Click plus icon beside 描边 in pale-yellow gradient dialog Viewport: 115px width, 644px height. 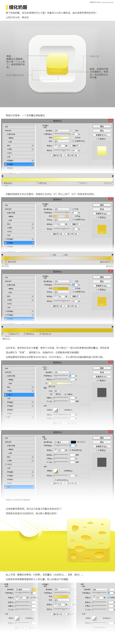pos(32,146)
